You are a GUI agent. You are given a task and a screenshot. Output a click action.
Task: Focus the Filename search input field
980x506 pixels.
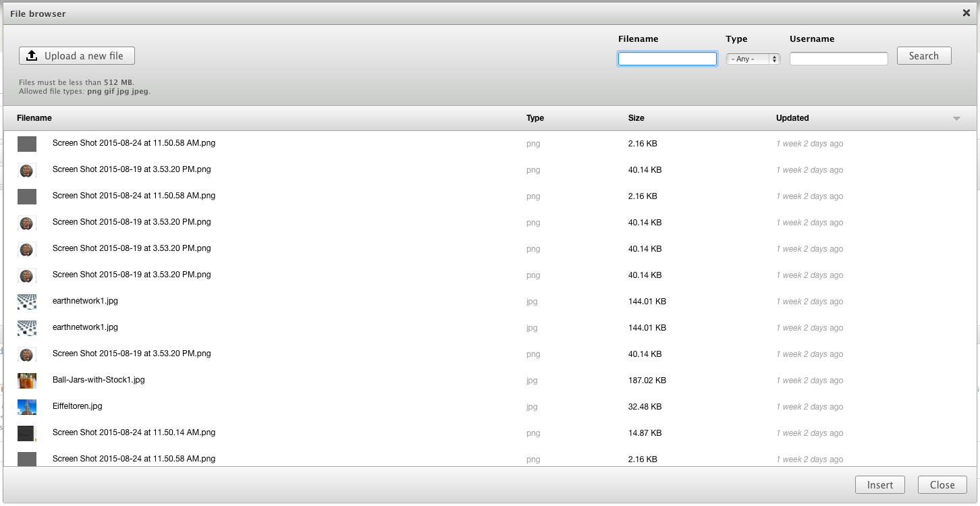tap(667, 59)
